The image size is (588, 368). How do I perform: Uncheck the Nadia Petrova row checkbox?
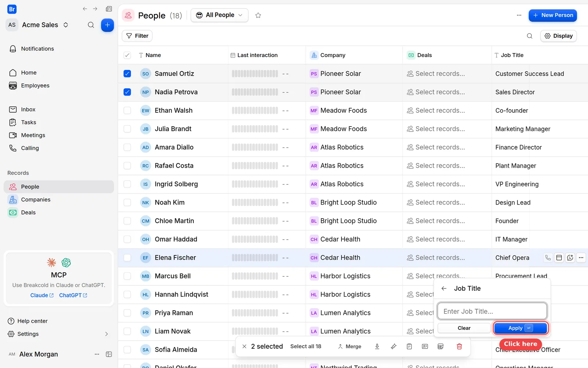[127, 92]
